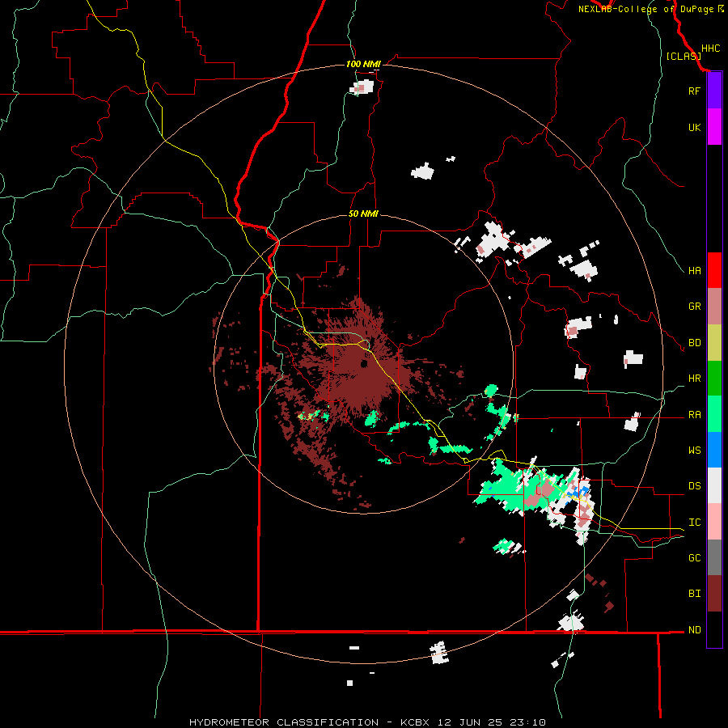The width and height of the screenshot is (728, 728).
Task: Click the HA red legend swatch
Action: pos(714,270)
